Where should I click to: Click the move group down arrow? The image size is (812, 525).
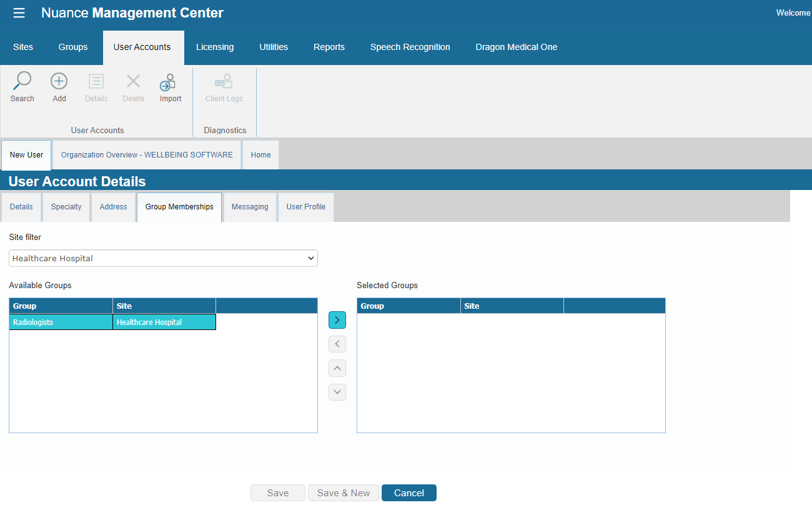[x=337, y=392]
